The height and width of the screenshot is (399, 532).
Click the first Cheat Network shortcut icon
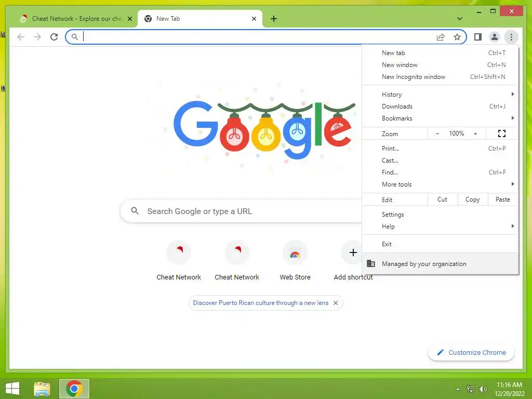[179, 252]
